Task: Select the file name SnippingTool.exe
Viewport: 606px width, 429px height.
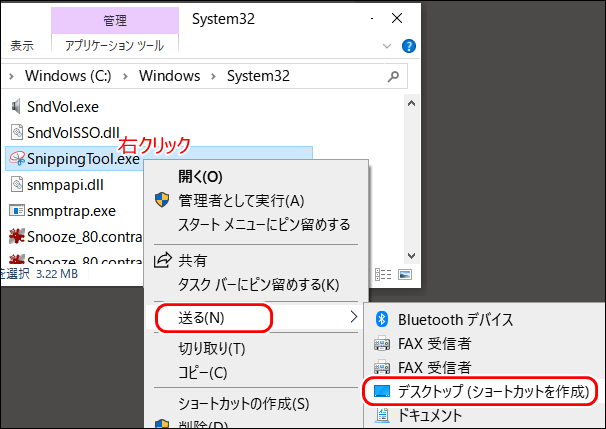Action: click(x=83, y=159)
